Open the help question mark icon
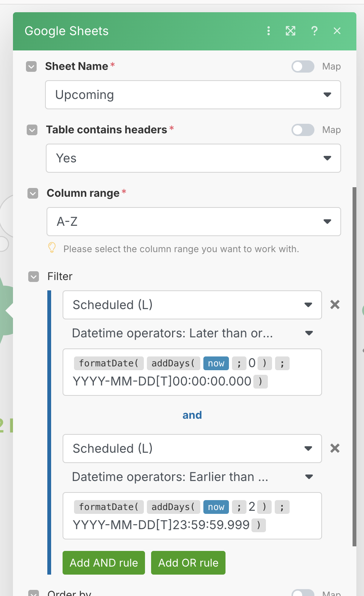The image size is (364, 596). (314, 31)
